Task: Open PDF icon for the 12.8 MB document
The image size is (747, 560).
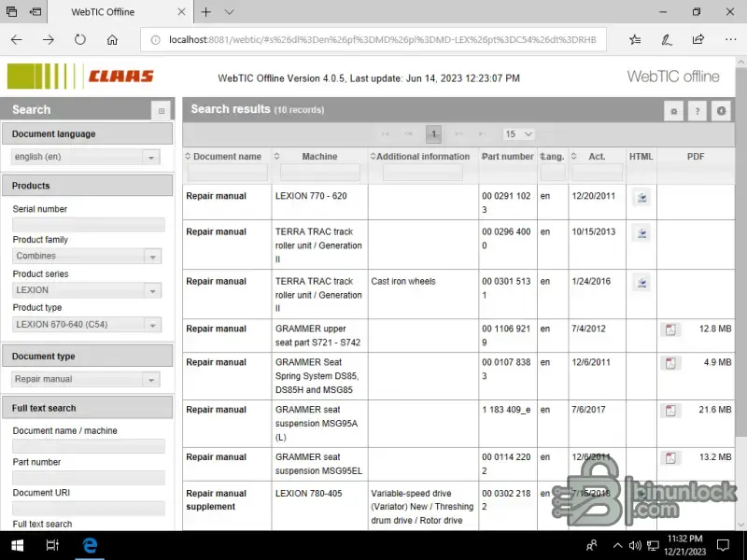Action: (x=670, y=329)
